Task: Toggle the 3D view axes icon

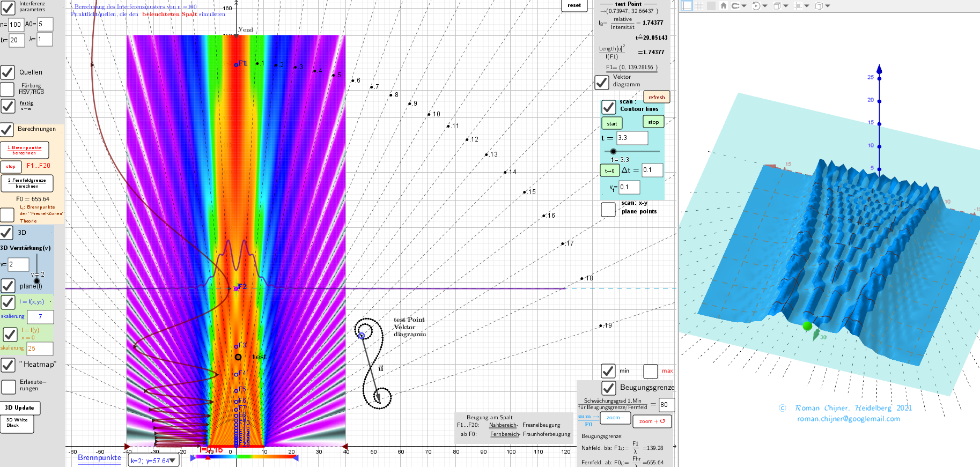Action: pos(687,5)
